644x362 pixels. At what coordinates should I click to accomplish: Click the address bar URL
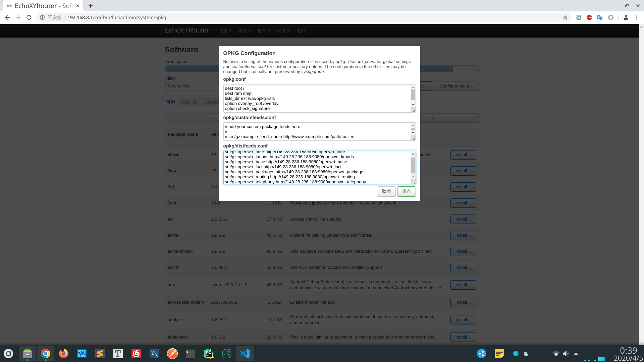117,17
